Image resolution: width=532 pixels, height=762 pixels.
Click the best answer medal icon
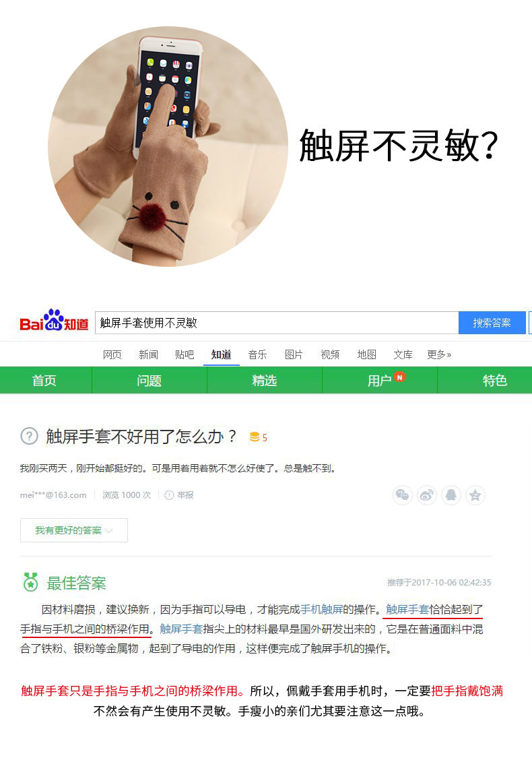30,581
